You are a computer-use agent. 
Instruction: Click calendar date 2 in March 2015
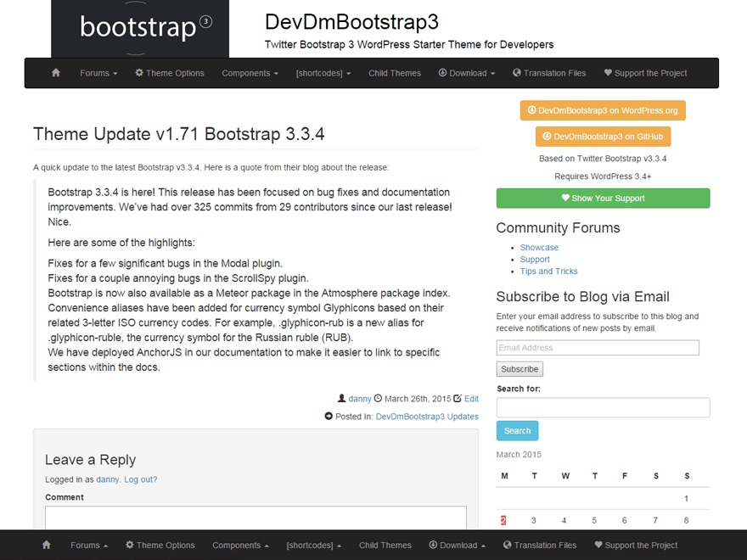(x=503, y=520)
